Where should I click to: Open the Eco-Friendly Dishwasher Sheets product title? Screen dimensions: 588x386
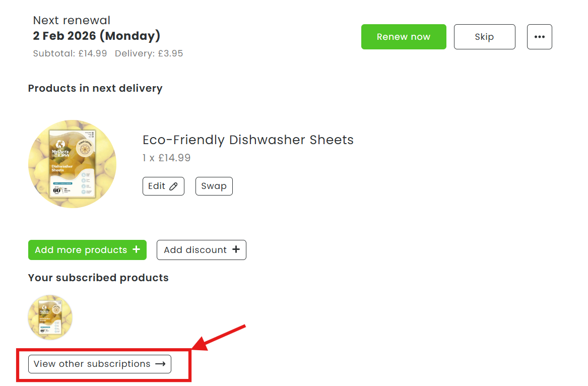(x=248, y=140)
